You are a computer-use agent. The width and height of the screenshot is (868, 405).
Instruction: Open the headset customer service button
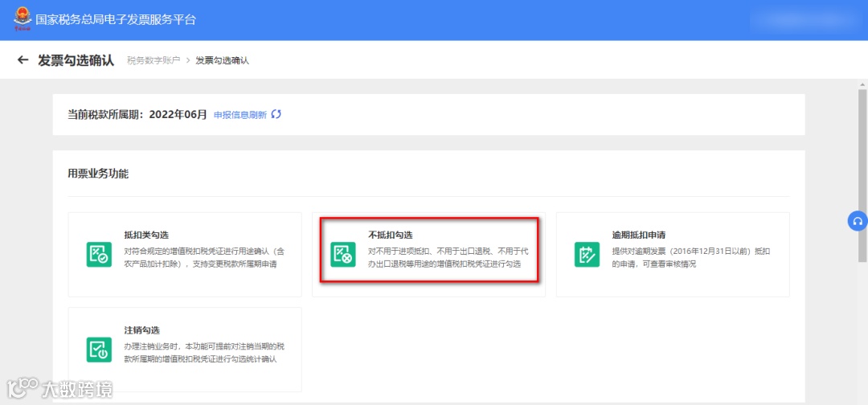point(858,221)
